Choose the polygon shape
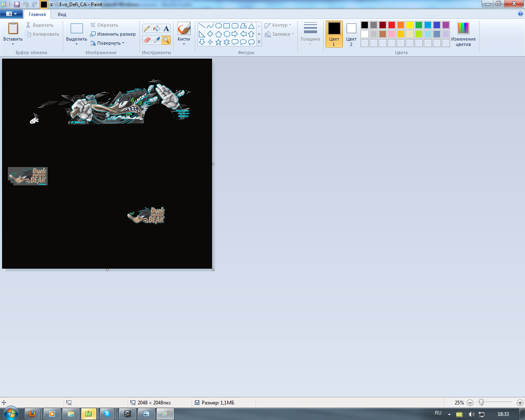The image size is (525, 420). click(x=243, y=26)
